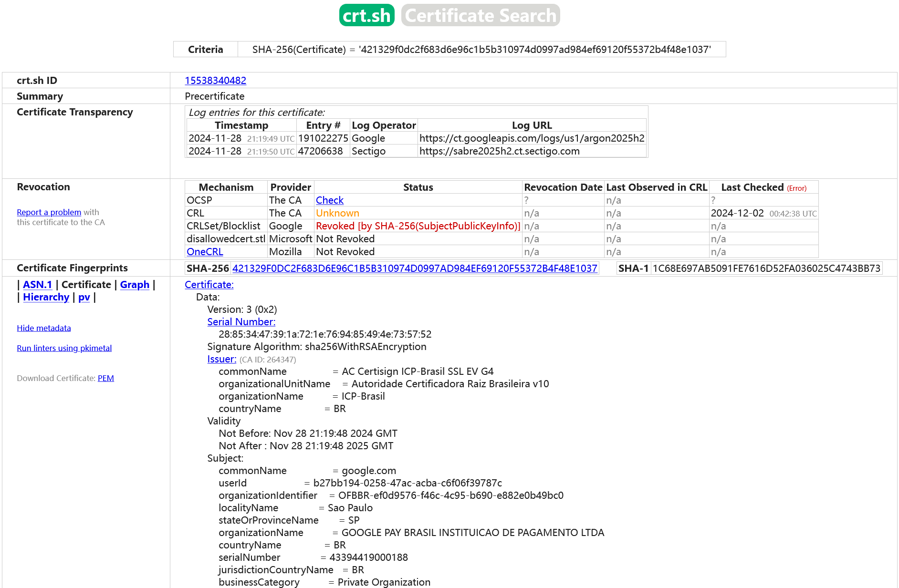
Task: Click the CA ID: 264347 label
Action: tap(268, 360)
